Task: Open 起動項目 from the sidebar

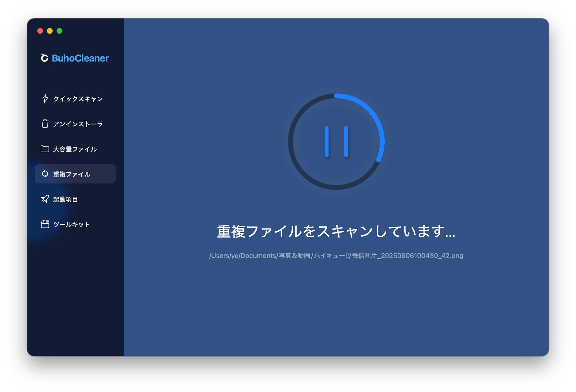Action: (x=65, y=199)
